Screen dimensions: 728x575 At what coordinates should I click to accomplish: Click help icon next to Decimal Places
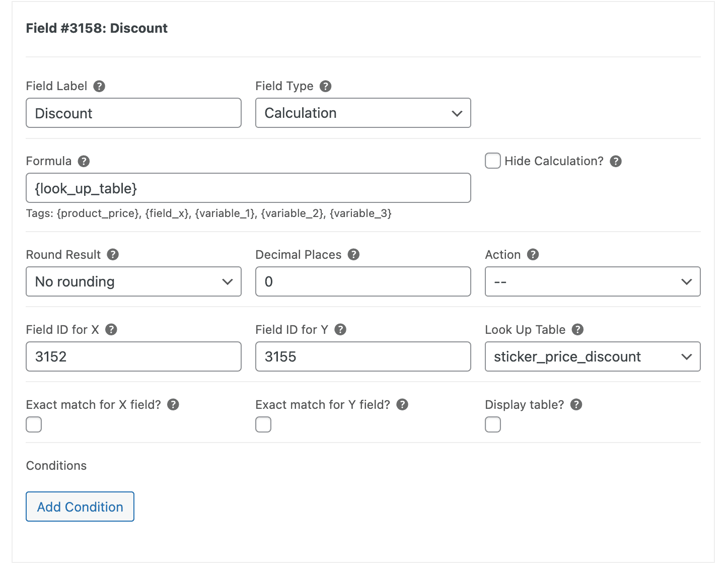coord(354,254)
